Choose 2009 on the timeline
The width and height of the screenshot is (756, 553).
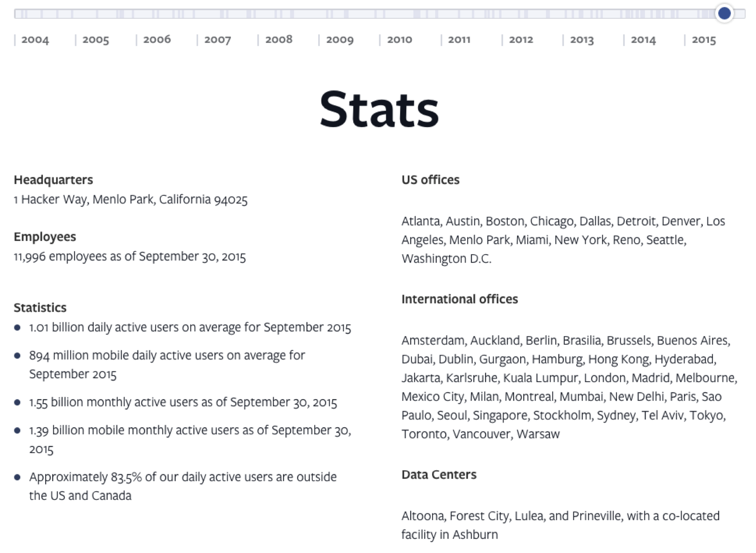tap(340, 40)
